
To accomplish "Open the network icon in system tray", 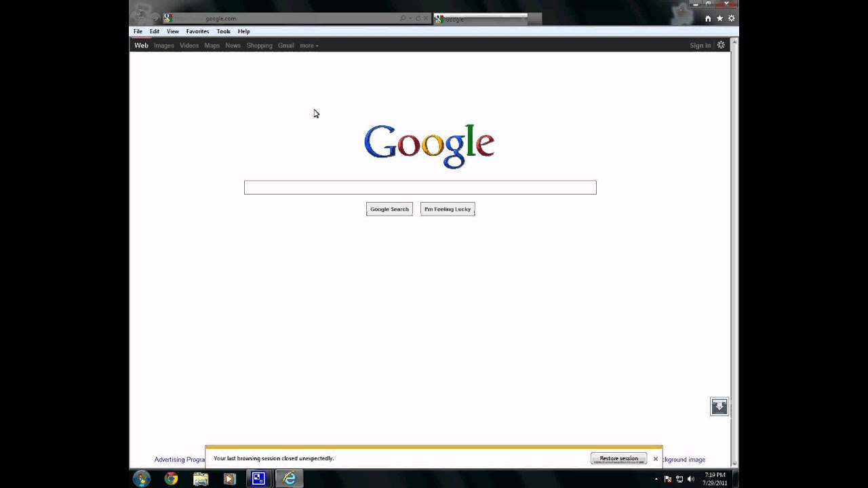I will [679, 479].
